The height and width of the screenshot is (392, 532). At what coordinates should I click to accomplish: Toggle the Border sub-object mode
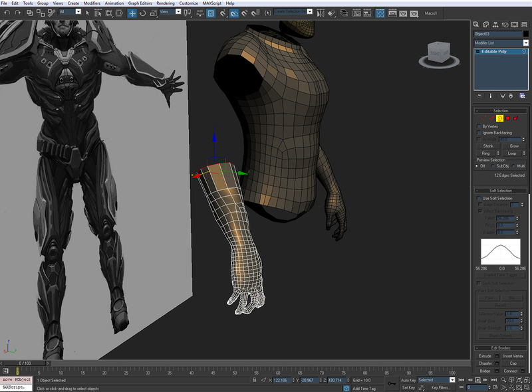click(x=499, y=118)
